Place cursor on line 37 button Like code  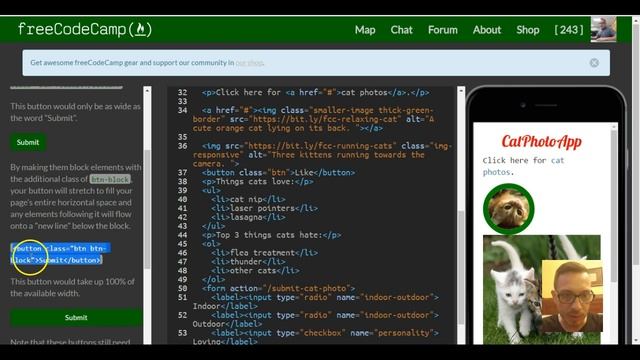click(x=278, y=173)
